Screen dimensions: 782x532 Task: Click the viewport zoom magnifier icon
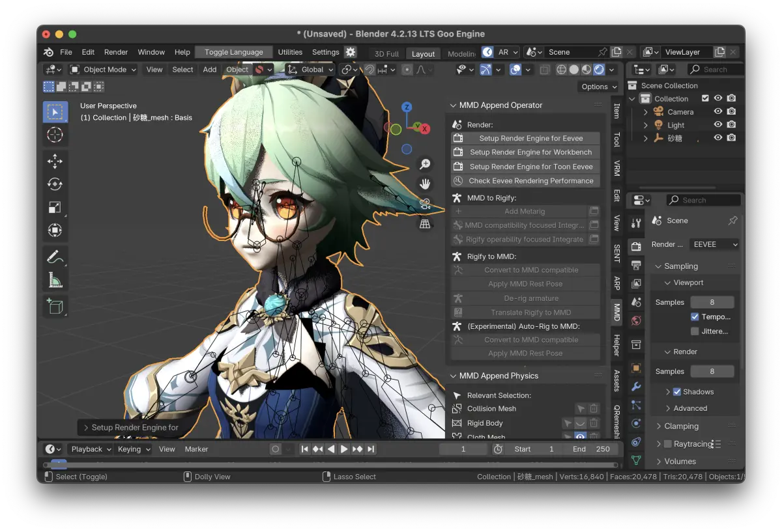[x=425, y=164]
